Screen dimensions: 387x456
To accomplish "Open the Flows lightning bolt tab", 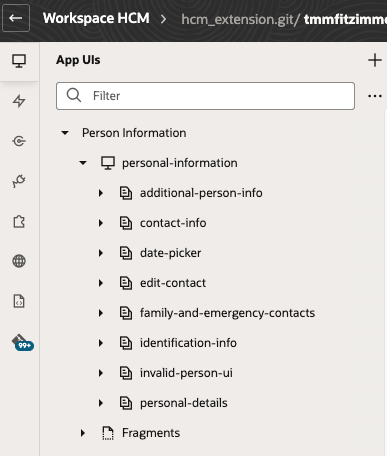I will pos(19,101).
